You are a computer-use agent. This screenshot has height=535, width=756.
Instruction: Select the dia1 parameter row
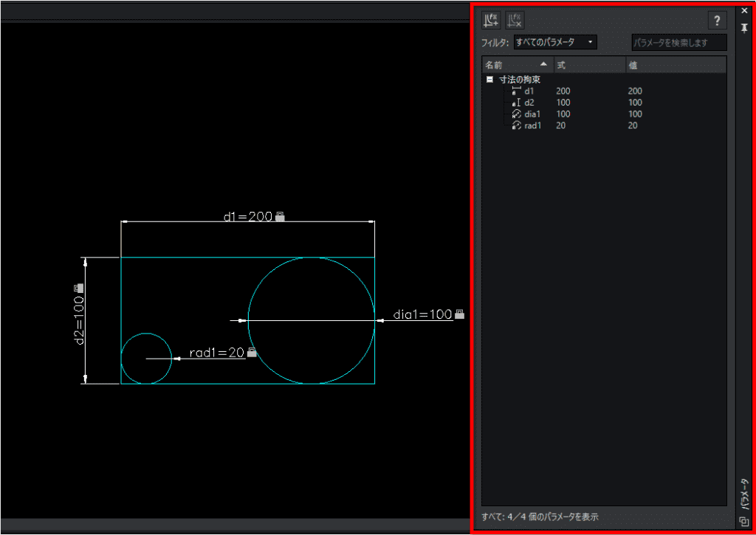click(604, 114)
